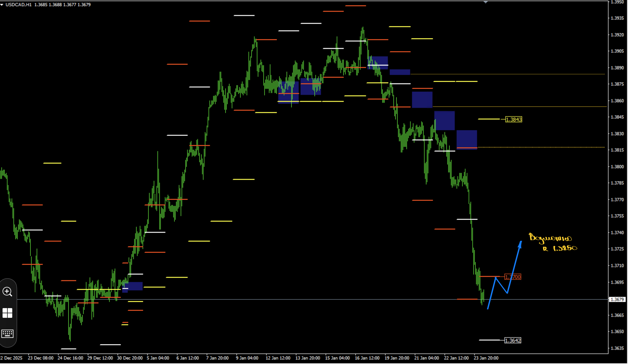
Task: Open the four-square grid layout icon
Action: 7,313
